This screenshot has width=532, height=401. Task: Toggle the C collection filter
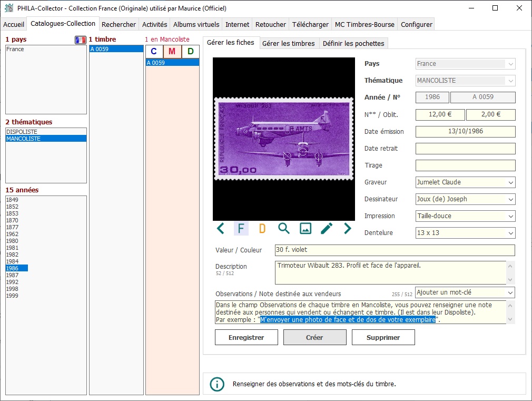coord(154,51)
